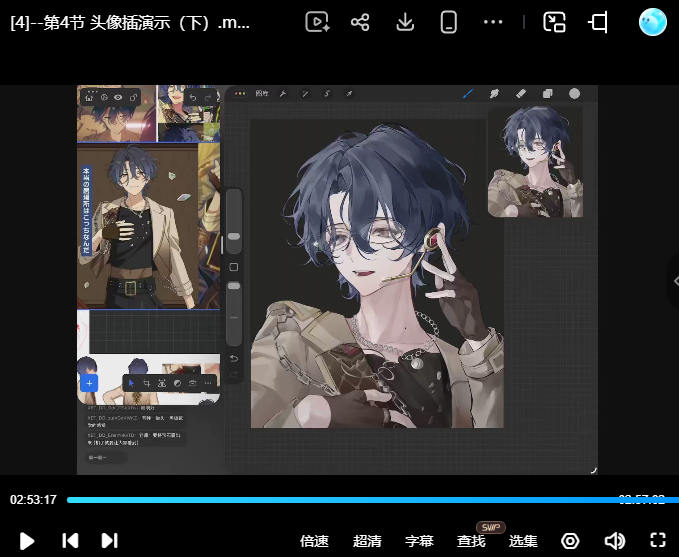The image size is (679, 557).
Task: Click the video title text
Action: click(130, 22)
